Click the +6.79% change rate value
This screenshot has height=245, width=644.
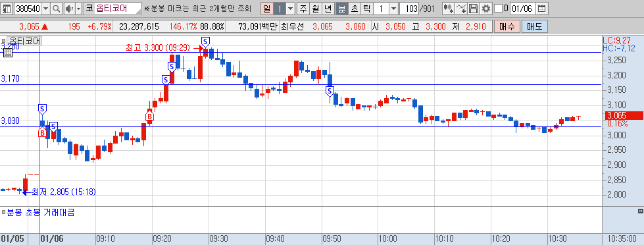(x=99, y=27)
